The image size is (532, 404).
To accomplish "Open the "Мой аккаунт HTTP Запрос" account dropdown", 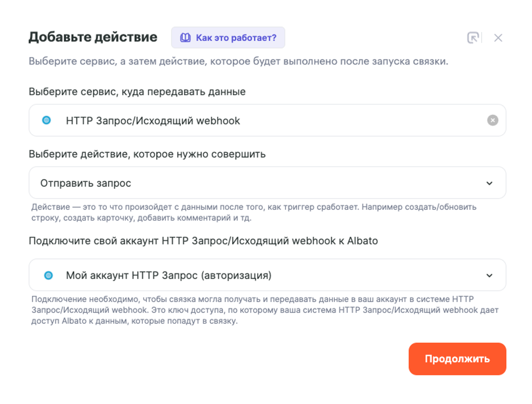I will pos(262,276).
